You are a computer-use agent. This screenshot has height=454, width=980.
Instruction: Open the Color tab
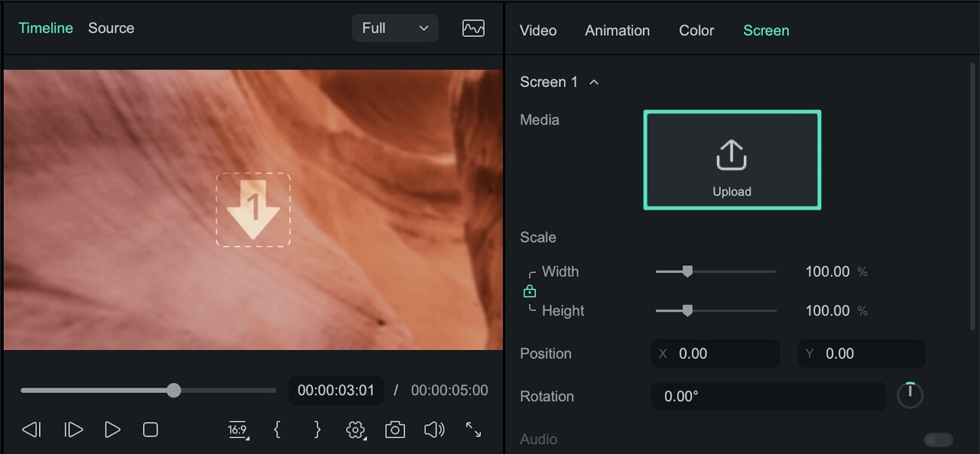(697, 31)
